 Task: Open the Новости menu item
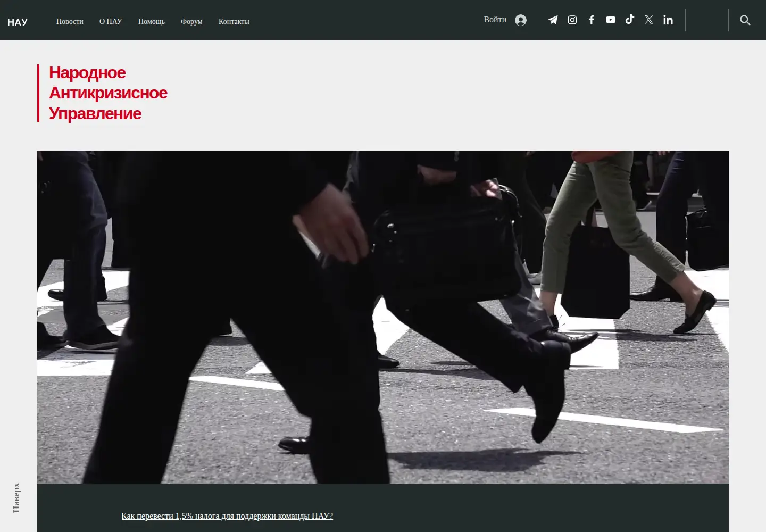click(x=70, y=21)
